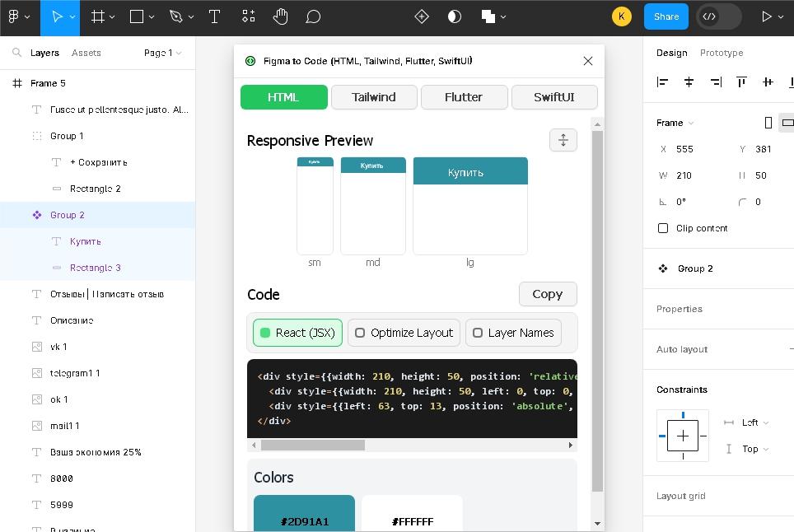Click the align horizontal centers icon
Viewport: 794px width, 532px height.
pos(689,82)
